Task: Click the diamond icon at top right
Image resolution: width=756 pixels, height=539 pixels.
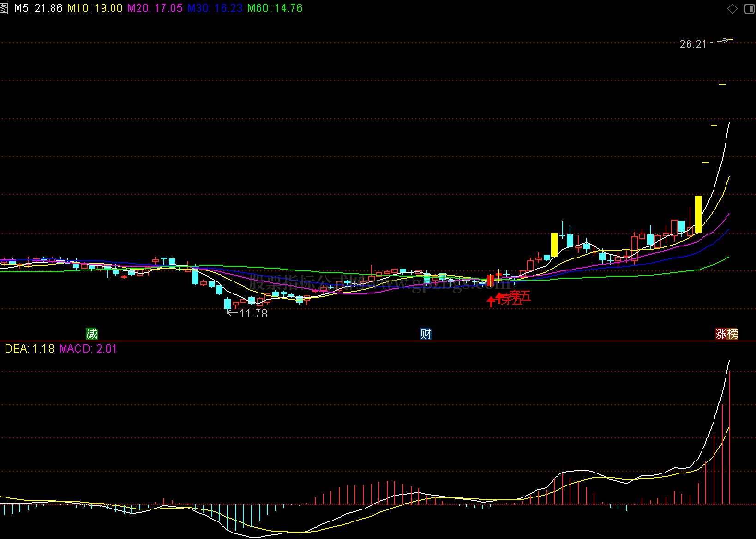Action: click(732, 9)
